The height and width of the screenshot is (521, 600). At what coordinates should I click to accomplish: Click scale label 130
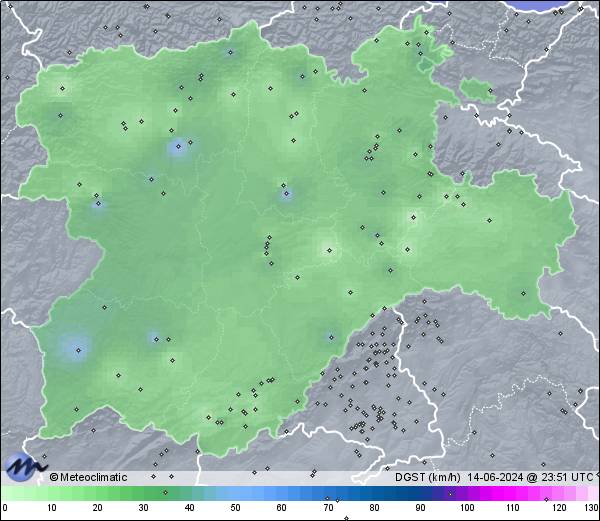tap(592, 508)
